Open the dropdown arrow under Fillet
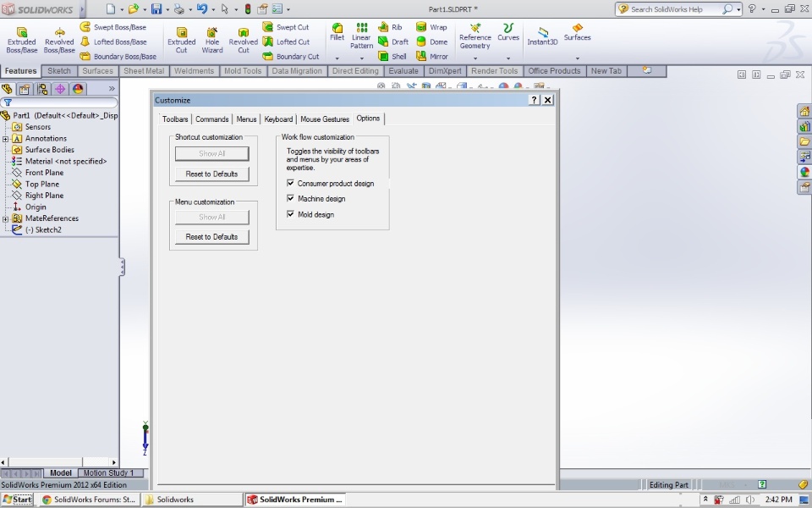The image size is (812, 508). (337, 58)
